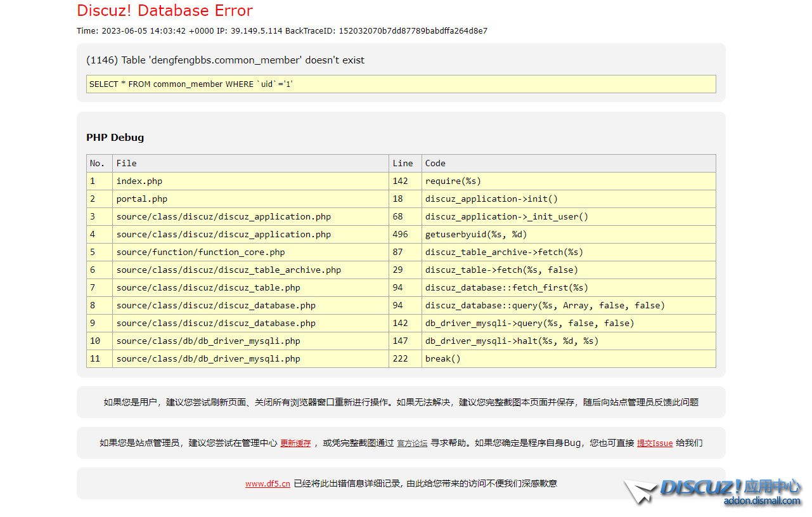The height and width of the screenshot is (517, 812).
Task: Click the break() code cell
Action: (443, 359)
